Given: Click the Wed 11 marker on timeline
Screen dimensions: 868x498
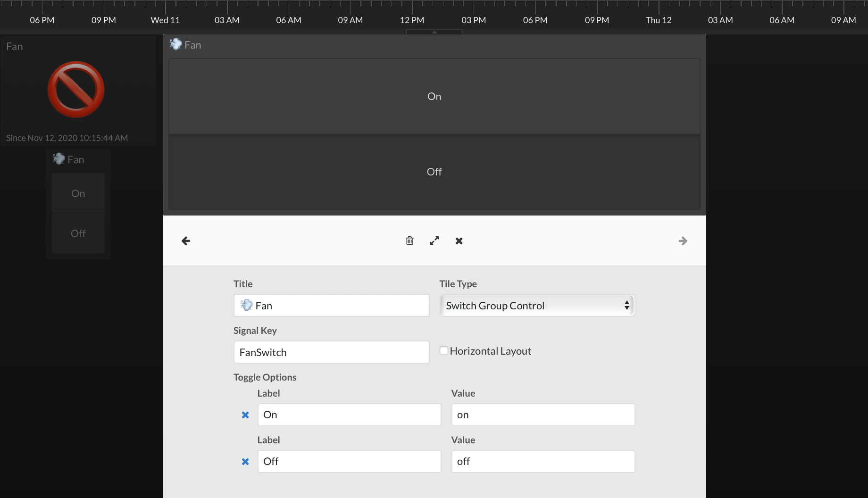Looking at the screenshot, I should pyautogui.click(x=165, y=20).
